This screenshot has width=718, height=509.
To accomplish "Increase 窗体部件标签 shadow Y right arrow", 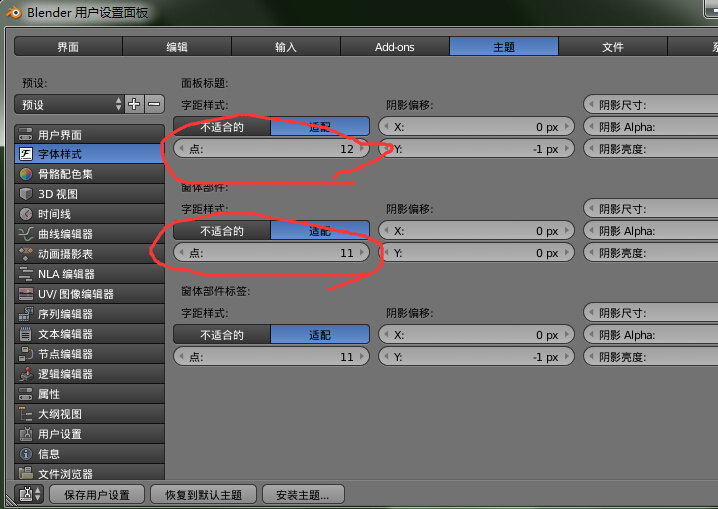I will [567, 356].
